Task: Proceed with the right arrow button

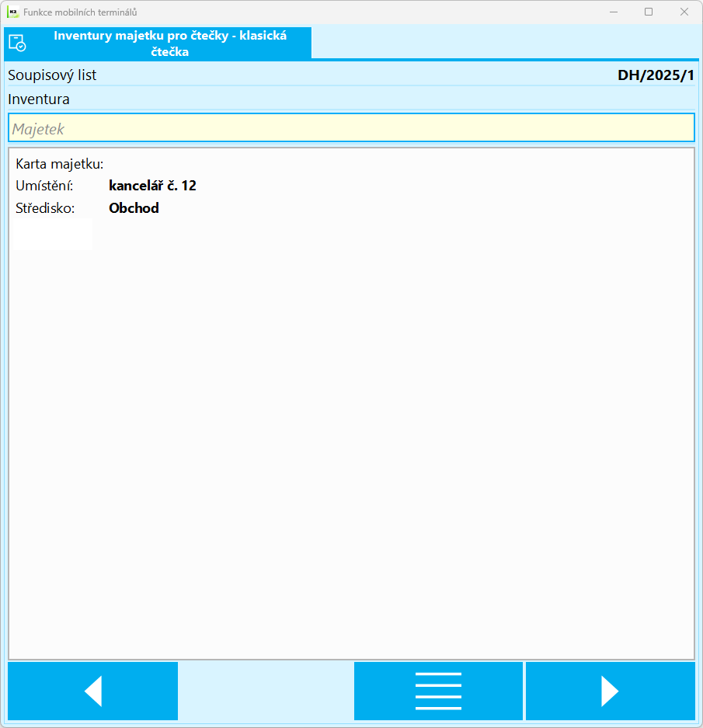Action: click(610, 691)
